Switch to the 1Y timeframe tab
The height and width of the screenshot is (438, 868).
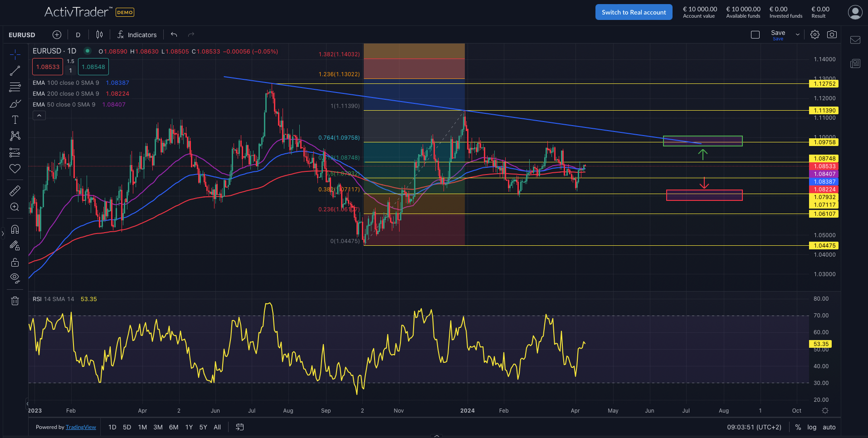[189, 427]
